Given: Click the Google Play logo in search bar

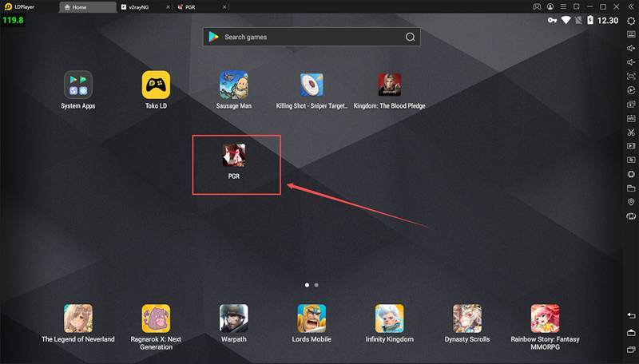Looking at the screenshot, I should click(213, 37).
